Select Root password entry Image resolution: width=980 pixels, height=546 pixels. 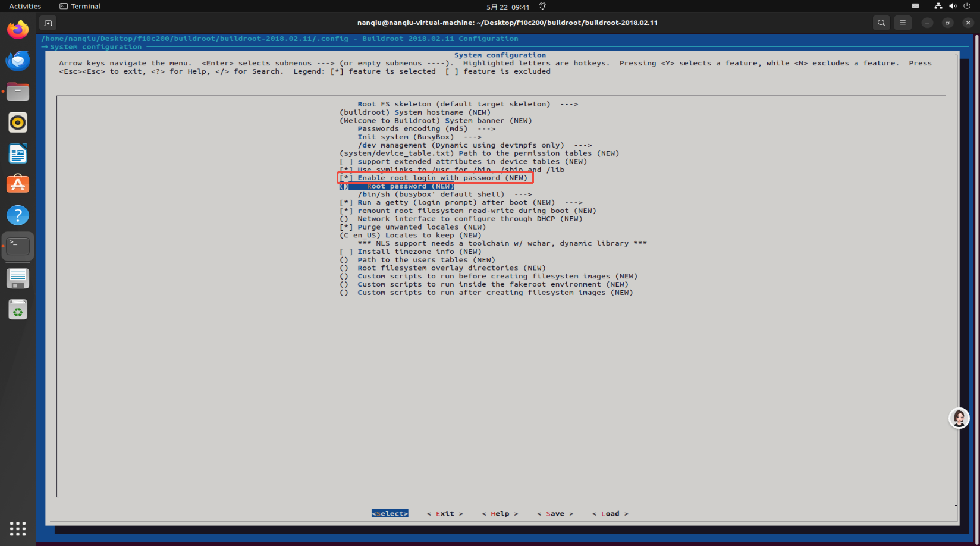pyautogui.click(x=397, y=186)
